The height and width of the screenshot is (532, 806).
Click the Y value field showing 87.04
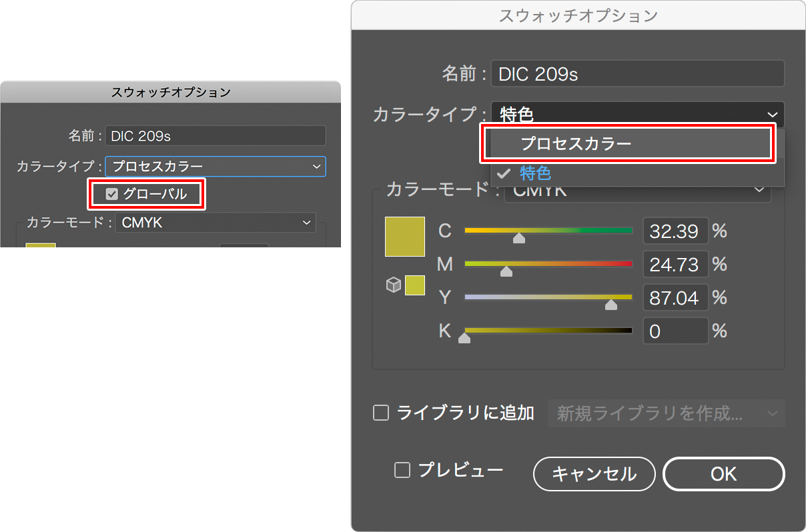point(675,297)
